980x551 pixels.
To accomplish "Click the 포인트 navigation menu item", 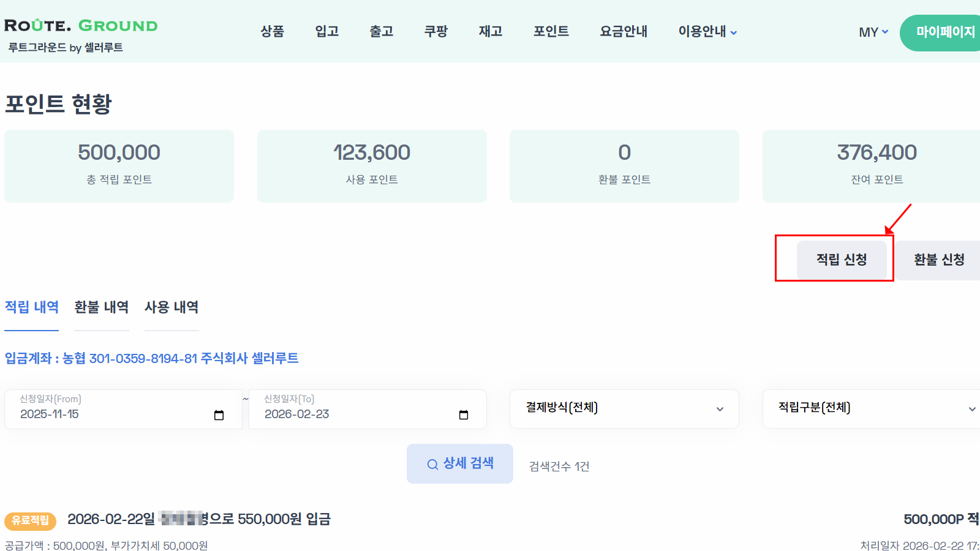I will click(551, 31).
